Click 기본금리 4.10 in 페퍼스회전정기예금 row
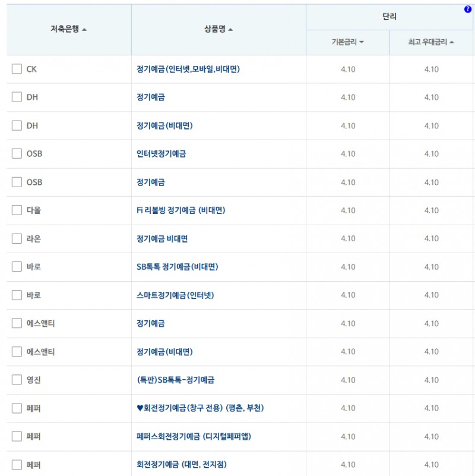 [x=348, y=437]
